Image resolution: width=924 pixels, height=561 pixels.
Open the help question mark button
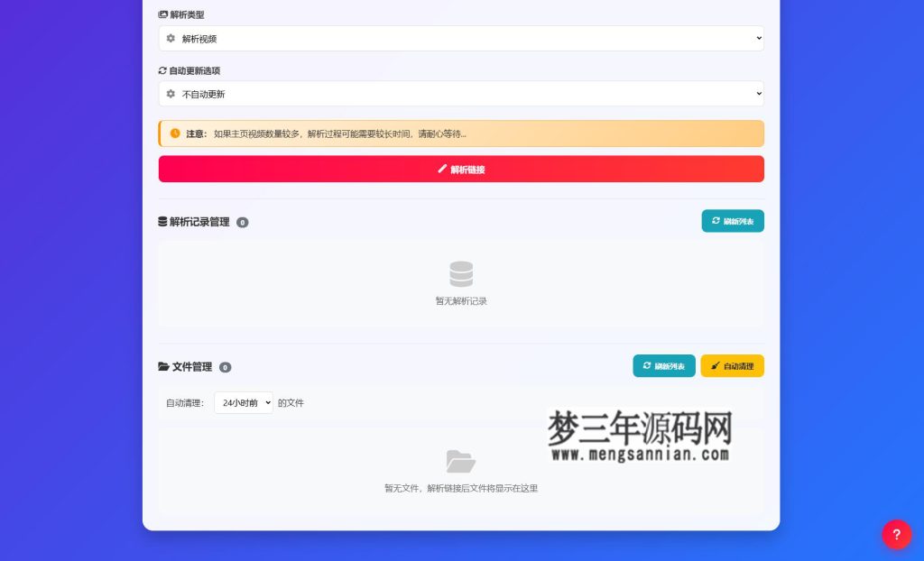896,534
